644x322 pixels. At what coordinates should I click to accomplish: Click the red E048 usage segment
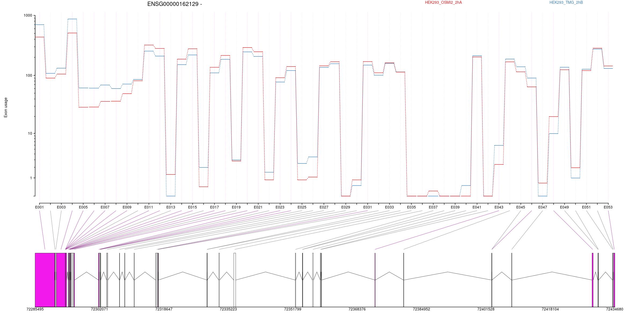(x=554, y=116)
